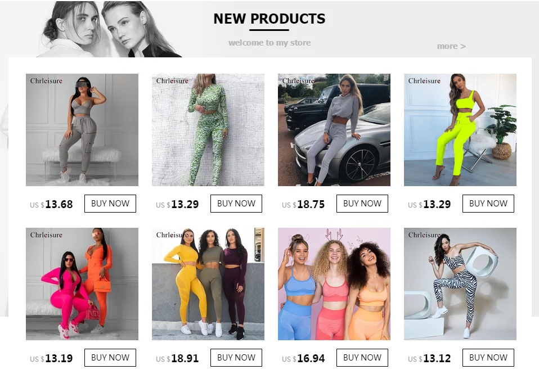The width and height of the screenshot is (539, 392).
Task: Open the pink and orange tracksuits thumbnail
Action: pyautogui.click(x=82, y=284)
